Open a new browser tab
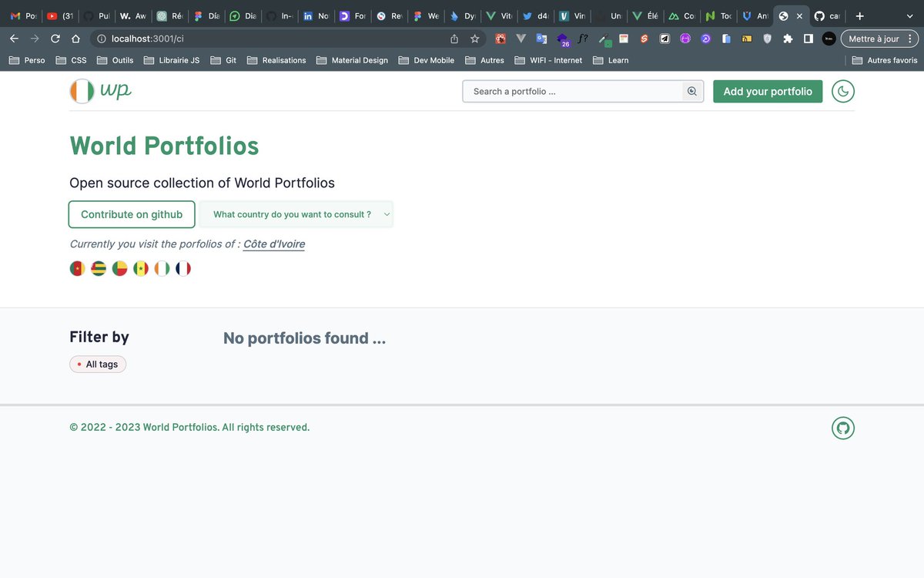924x578 pixels. click(860, 15)
